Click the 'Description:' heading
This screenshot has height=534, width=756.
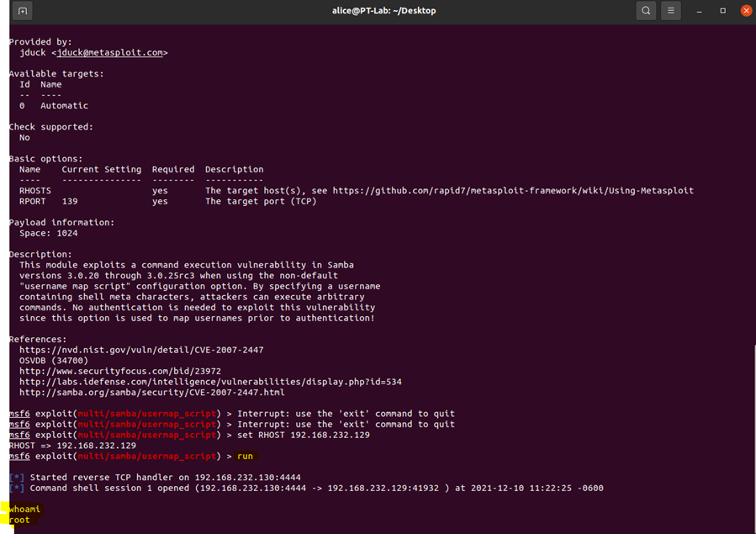[x=40, y=254]
